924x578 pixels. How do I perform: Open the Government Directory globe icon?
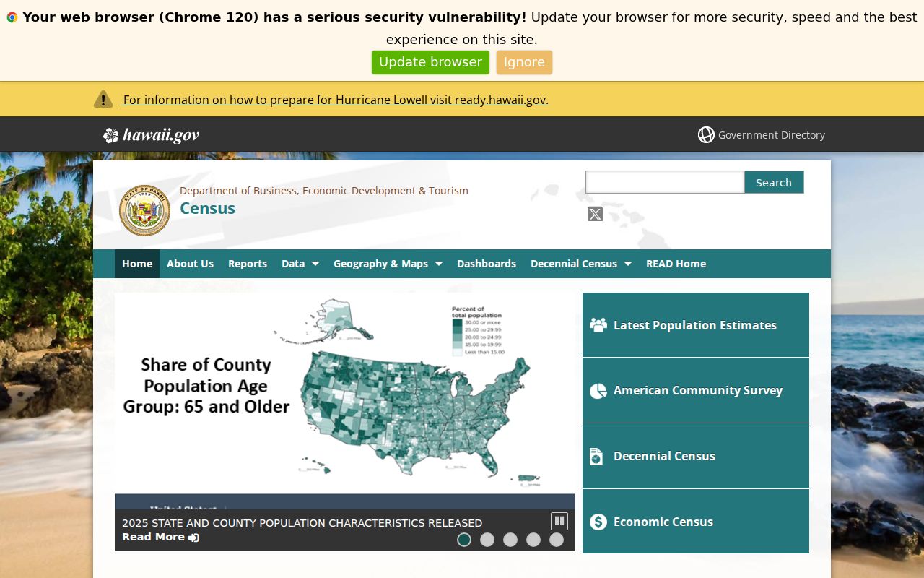pos(706,135)
